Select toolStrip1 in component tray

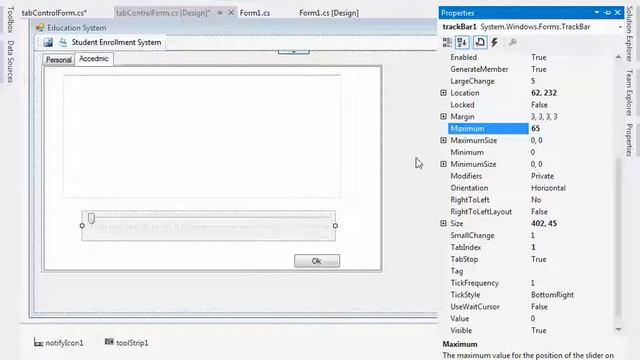[x=127, y=342]
